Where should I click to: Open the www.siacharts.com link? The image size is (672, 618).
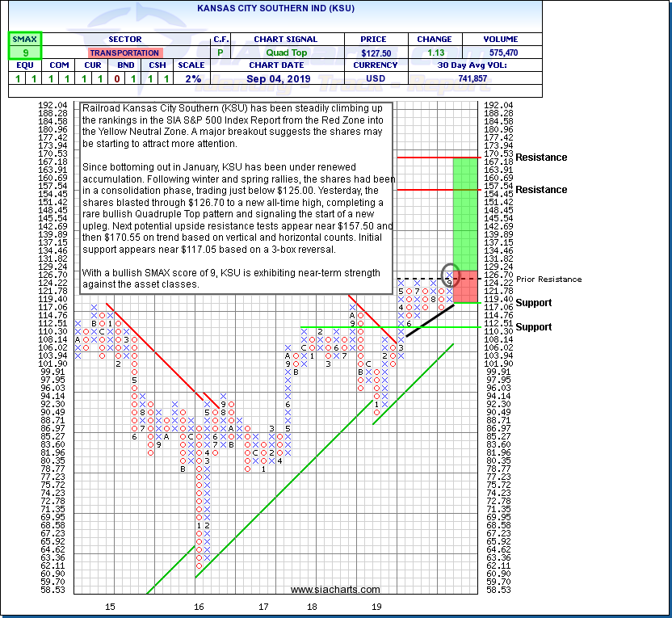tap(334, 591)
